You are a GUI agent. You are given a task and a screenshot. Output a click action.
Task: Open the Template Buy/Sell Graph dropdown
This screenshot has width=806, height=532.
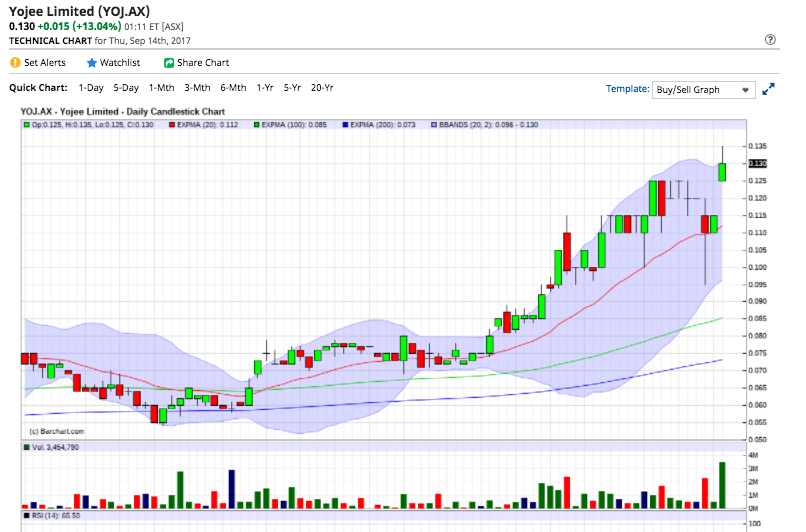tap(703, 89)
